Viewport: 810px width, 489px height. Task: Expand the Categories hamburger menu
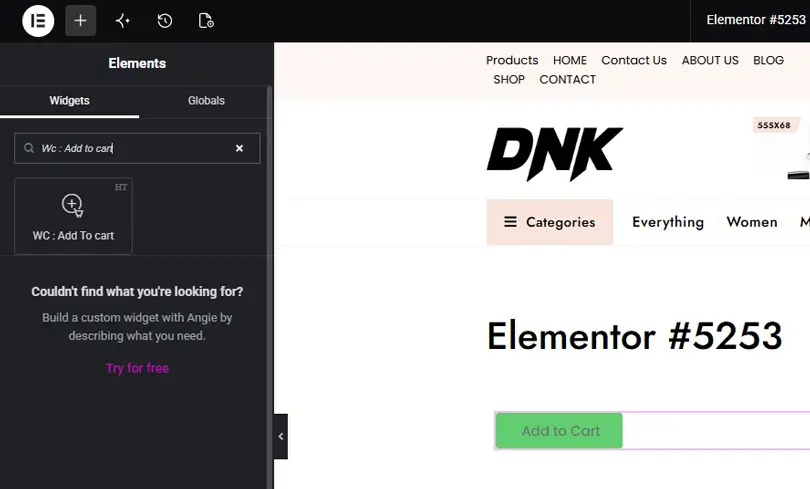(550, 222)
